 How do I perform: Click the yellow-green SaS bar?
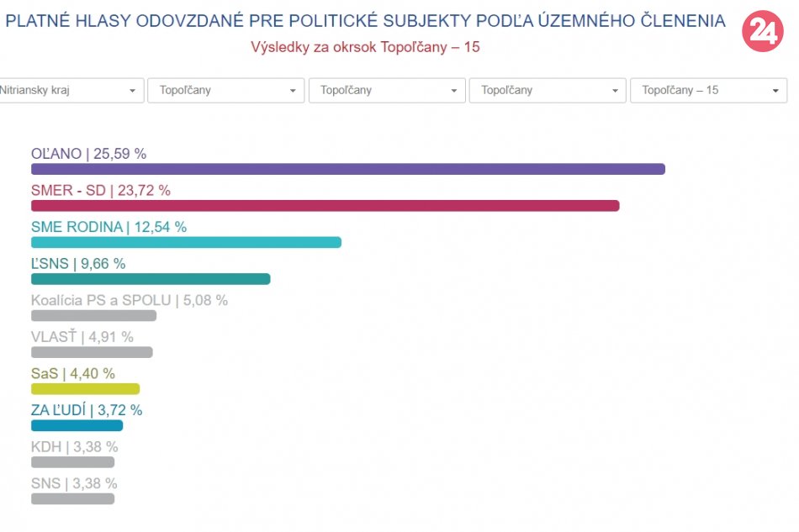tap(85, 389)
